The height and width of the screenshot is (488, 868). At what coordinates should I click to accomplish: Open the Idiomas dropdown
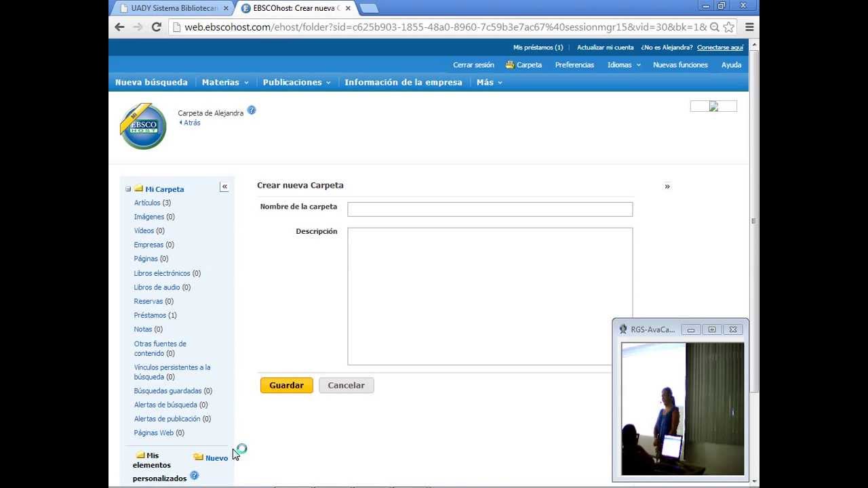click(624, 65)
